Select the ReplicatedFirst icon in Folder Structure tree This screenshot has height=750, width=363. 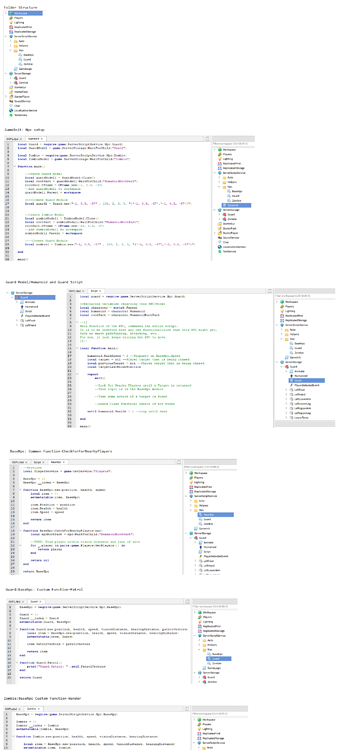tap(11, 27)
